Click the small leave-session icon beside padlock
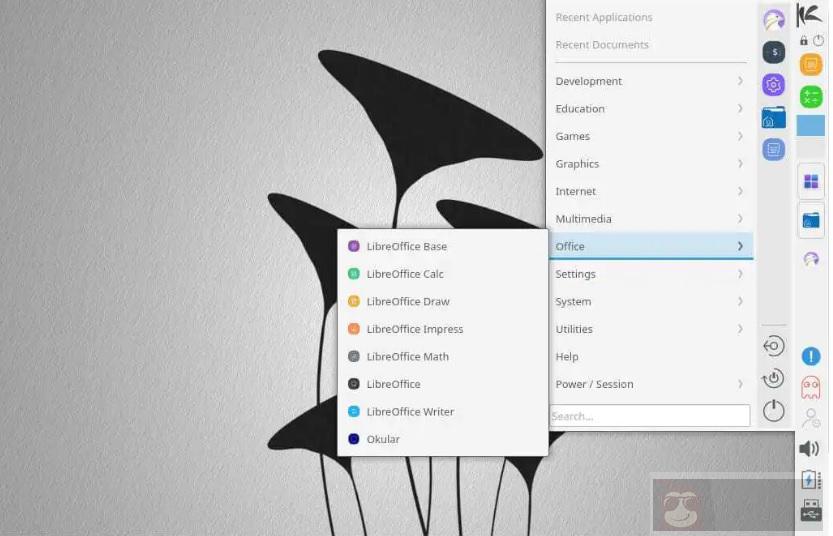The image size is (833, 536). tap(818, 40)
